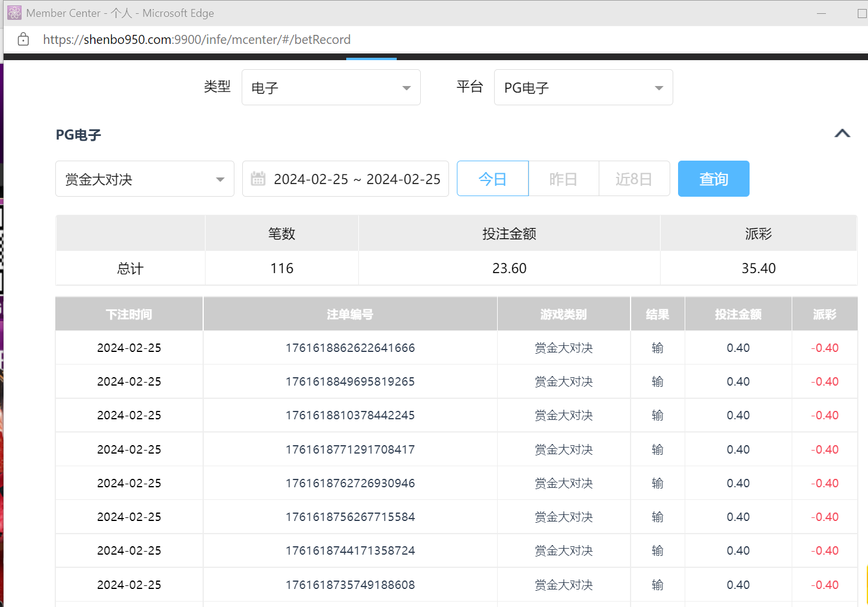Image resolution: width=868 pixels, height=607 pixels.
Task: Open the 平台 dropdown showing PG电子
Action: click(583, 88)
